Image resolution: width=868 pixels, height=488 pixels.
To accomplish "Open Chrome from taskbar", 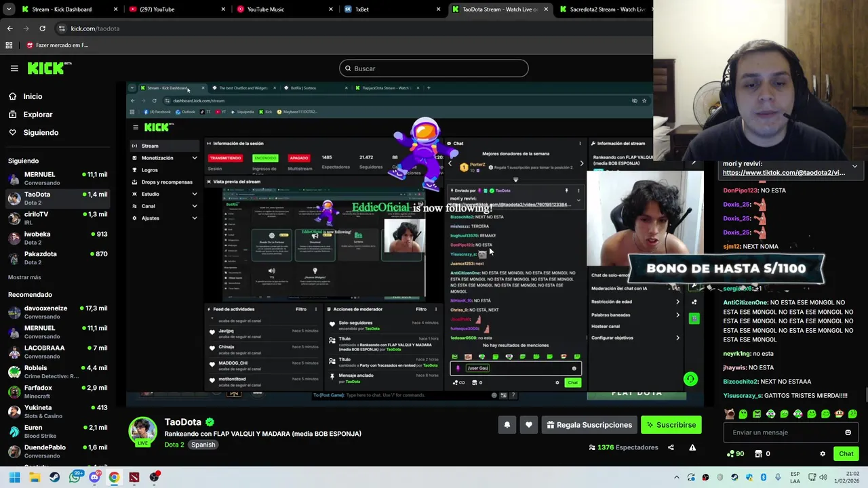I will (x=114, y=477).
